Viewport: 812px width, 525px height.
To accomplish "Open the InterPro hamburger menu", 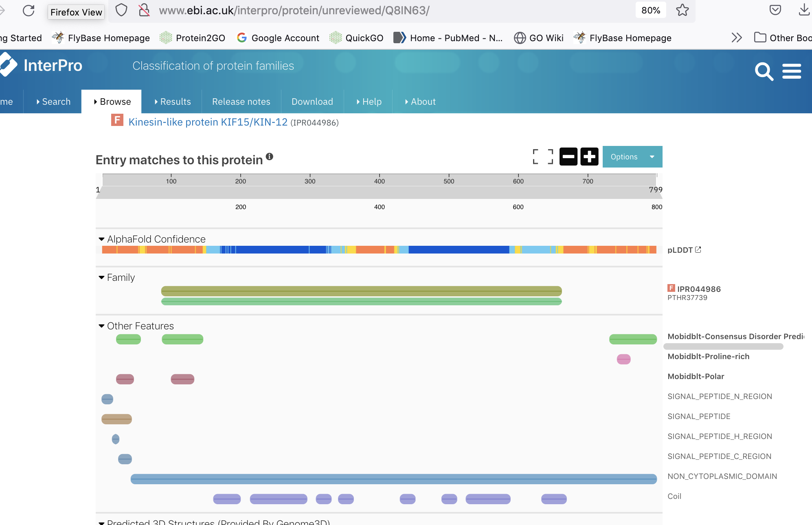I will (792, 71).
